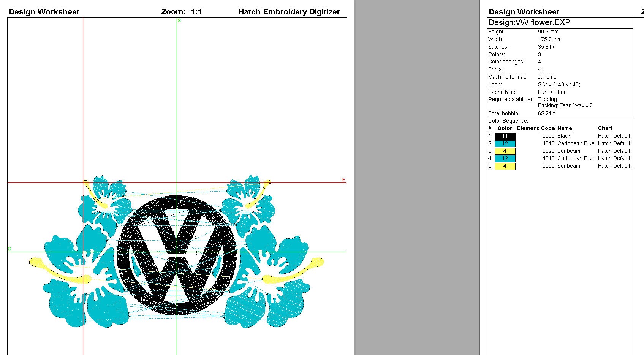The height and width of the screenshot is (355, 644).
Task: Select the black color swatch in row 1
Action: tap(505, 136)
